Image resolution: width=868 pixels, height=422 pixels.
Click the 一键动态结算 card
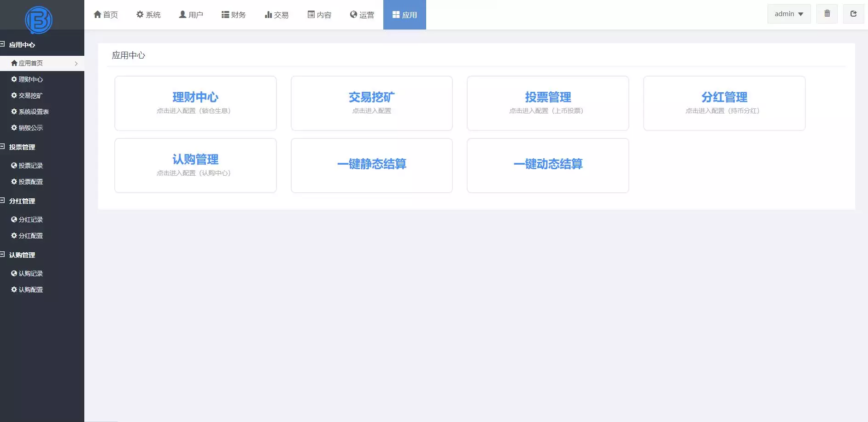548,165
